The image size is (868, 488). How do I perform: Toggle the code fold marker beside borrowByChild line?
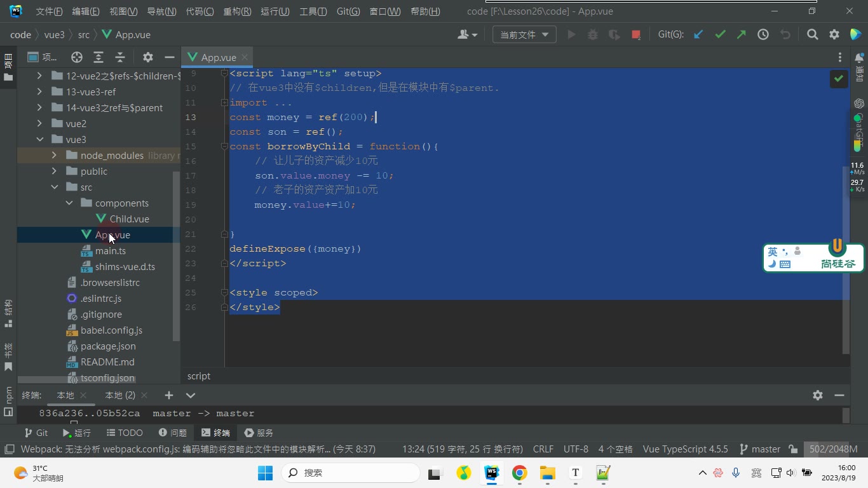tap(225, 146)
